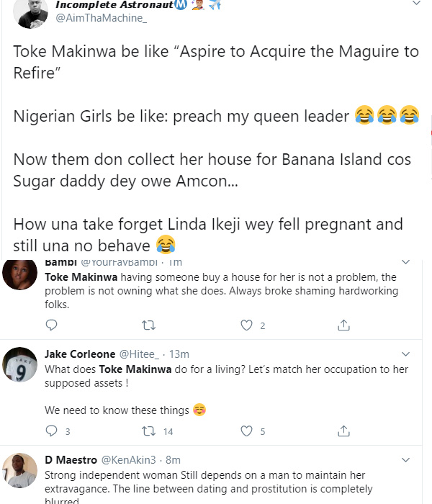
Task: Expand options chevron on Bambi's tweet
Action: (406, 262)
